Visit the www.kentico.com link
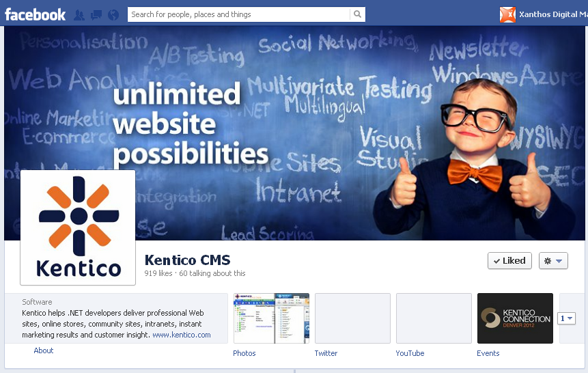The width and height of the screenshot is (588, 373). coord(181,335)
